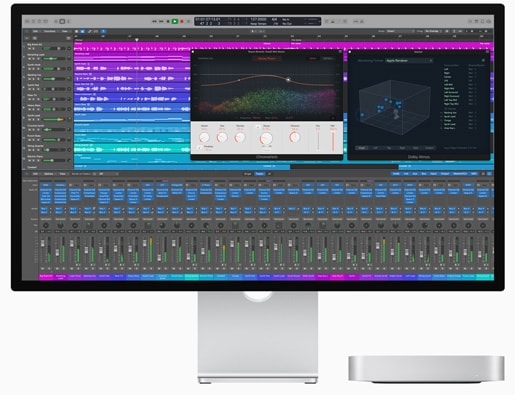Click the Rewind transport button
Image resolution: width=515 pixels, height=395 pixels.
(x=154, y=21)
